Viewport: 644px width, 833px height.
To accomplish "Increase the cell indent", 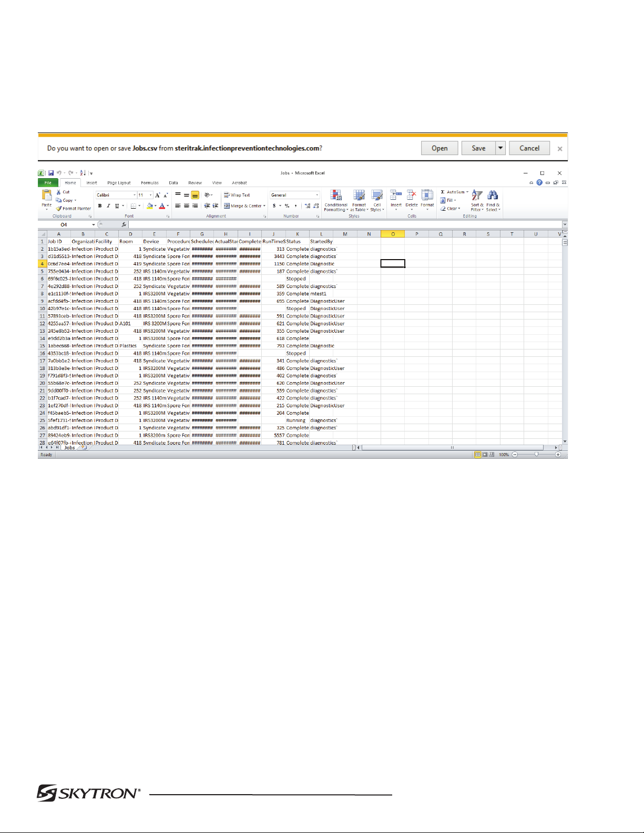I will 216,206.
